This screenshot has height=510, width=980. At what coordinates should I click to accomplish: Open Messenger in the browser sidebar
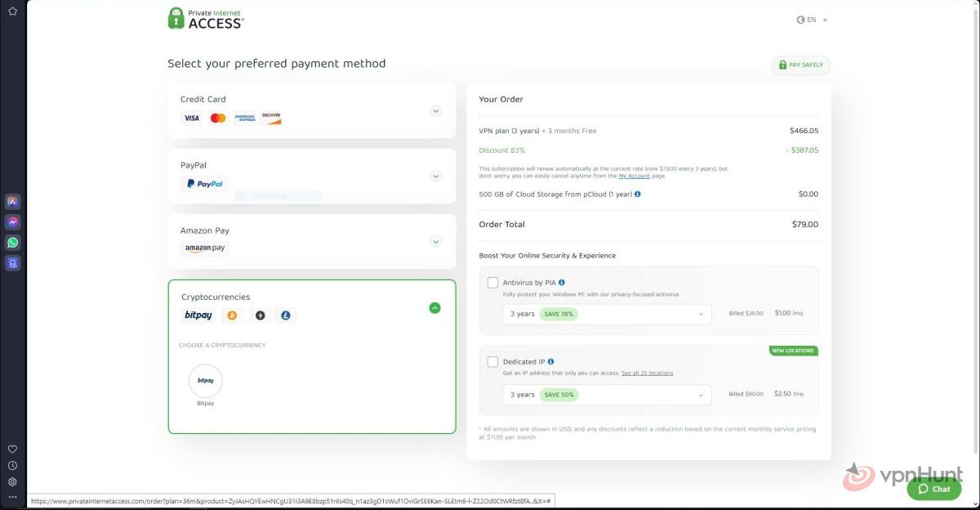click(13, 222)
